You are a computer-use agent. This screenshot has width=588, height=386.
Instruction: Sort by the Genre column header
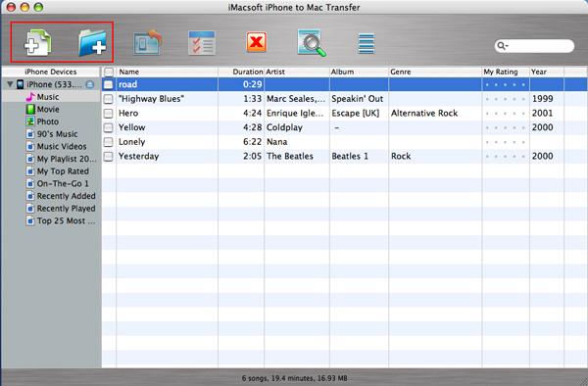pyautogui.click(x=435, y=72)
